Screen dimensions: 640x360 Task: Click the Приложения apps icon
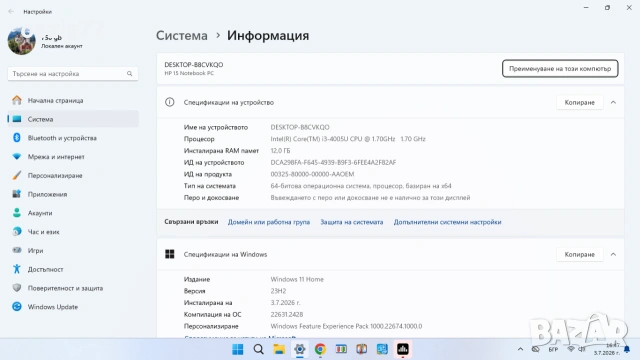(x=17, y=194)
